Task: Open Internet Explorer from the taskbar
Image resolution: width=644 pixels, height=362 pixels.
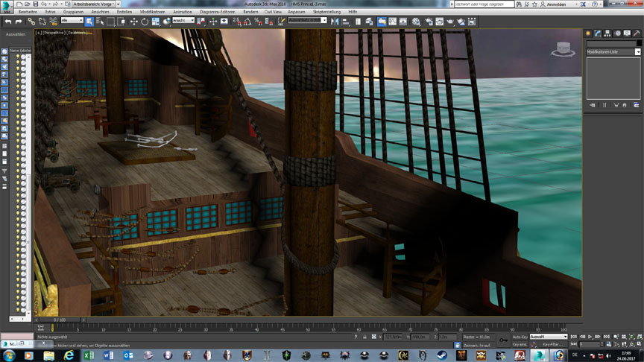Action: (x=68, y=355)
